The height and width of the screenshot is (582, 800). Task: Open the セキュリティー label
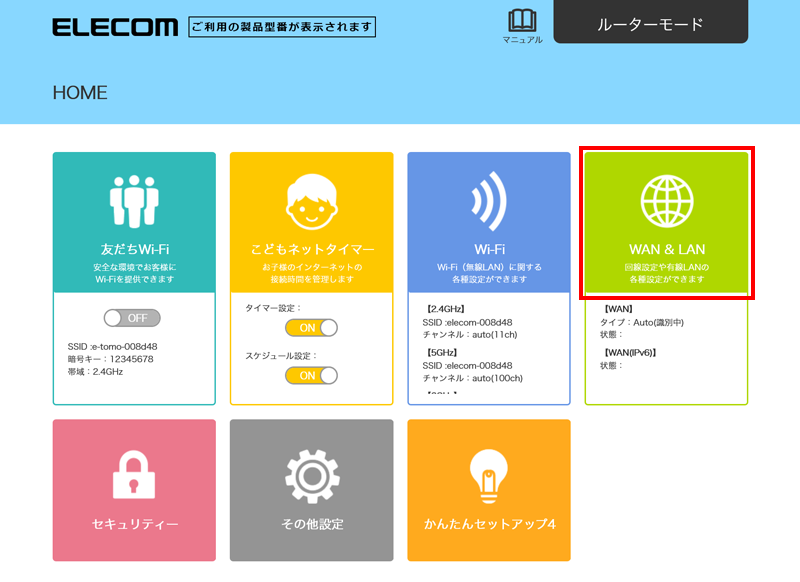135,524
